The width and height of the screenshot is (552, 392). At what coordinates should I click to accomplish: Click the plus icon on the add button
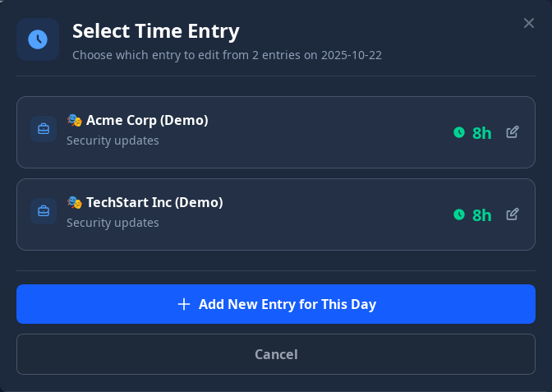pyautogui.click(x=184, y=304)
